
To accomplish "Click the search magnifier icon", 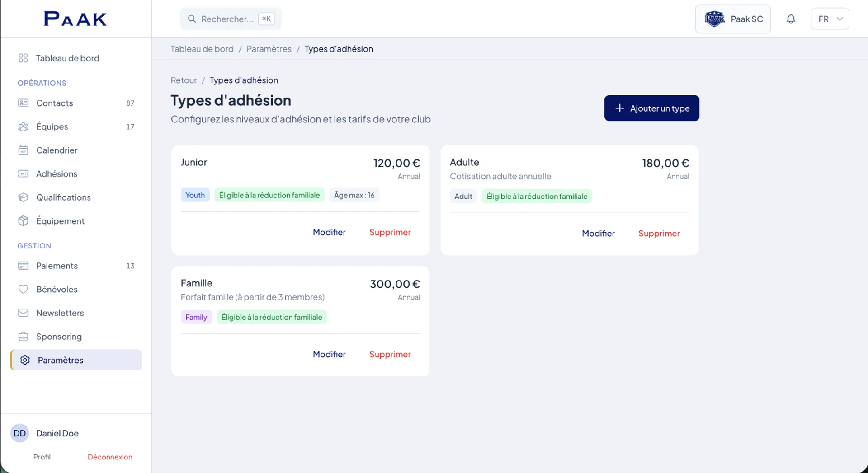I will [x=192, y=19].
